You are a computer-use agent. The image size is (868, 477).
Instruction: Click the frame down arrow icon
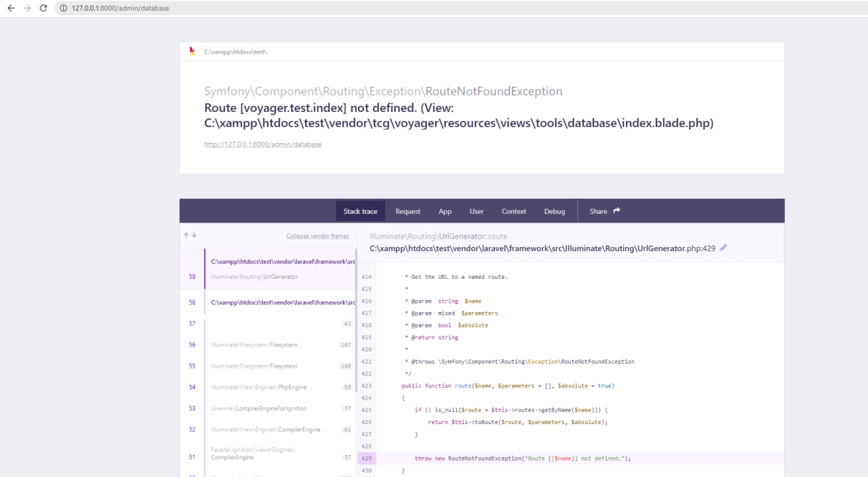coord(194,235)
